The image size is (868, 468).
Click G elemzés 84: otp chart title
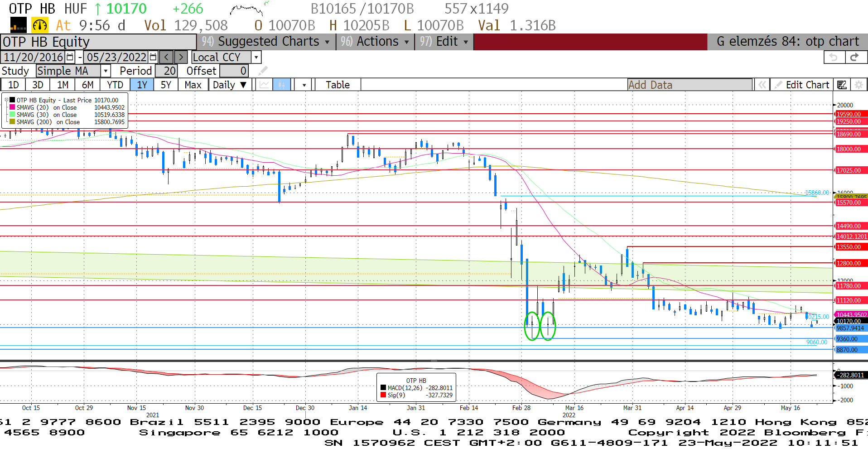click(x=788, y=42)
